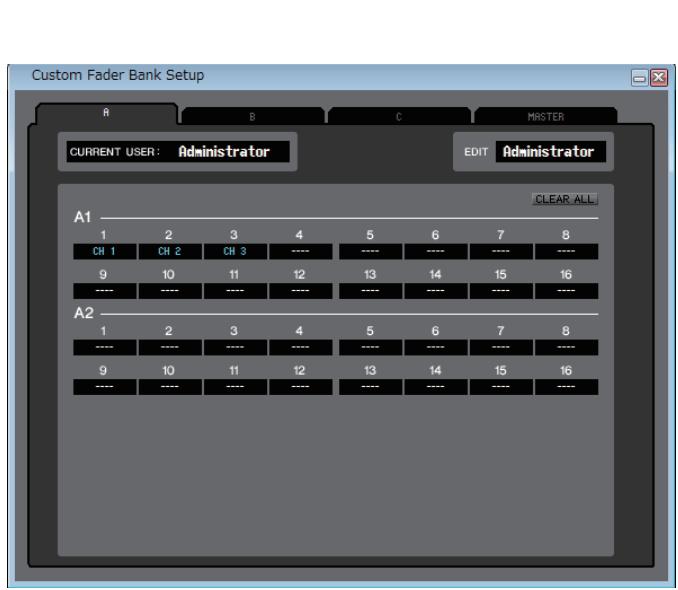Viewport: 678px width, 590px height.
Task: Open A1 fader 9 assignment box
Action: point(105,291)
